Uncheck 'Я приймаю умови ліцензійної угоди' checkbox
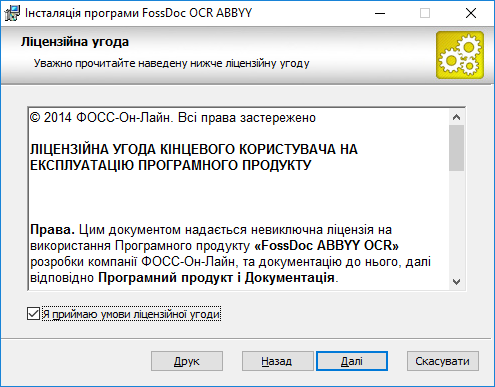Viewport: 495px width, 387px height. (x=33, y=314)
